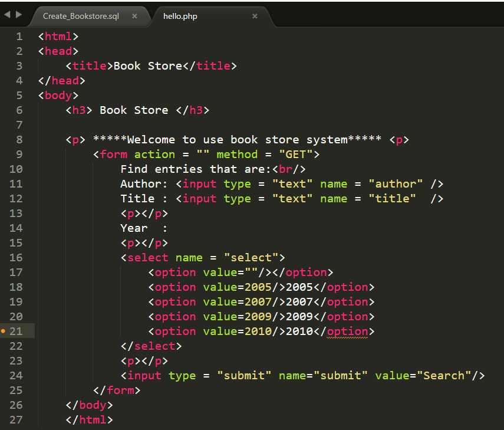Image resolution: width=504 pixels, height=430 pixels.
Task: Click the option value 2007 on line 19
Action: (258, 302)
